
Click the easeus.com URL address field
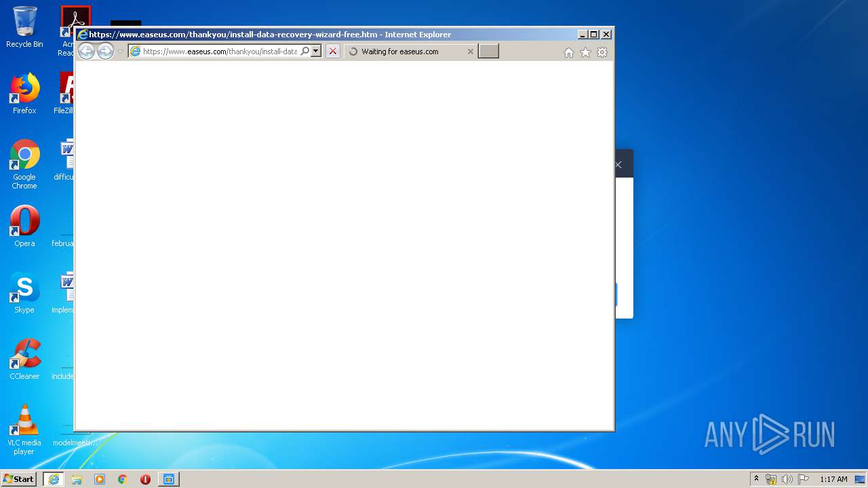click(220, 52)
